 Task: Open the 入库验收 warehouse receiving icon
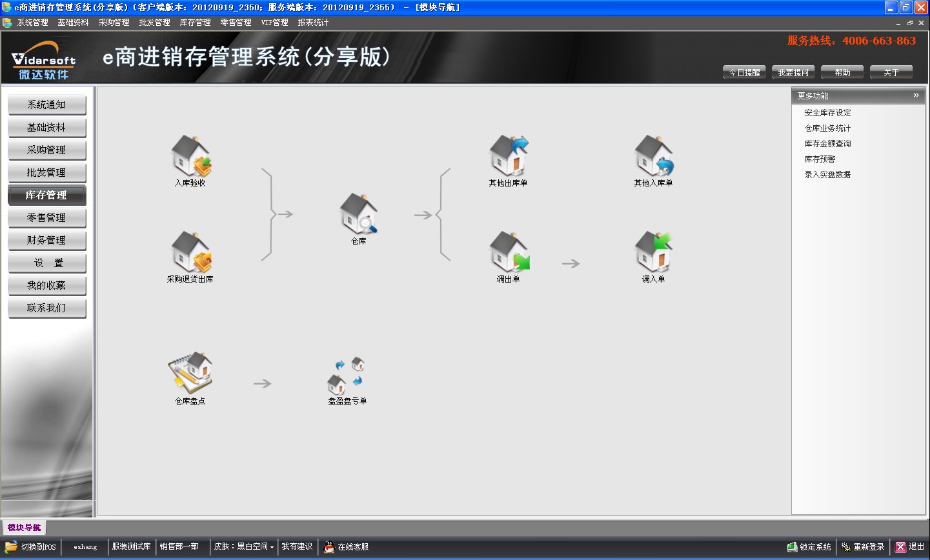point(191,155)
